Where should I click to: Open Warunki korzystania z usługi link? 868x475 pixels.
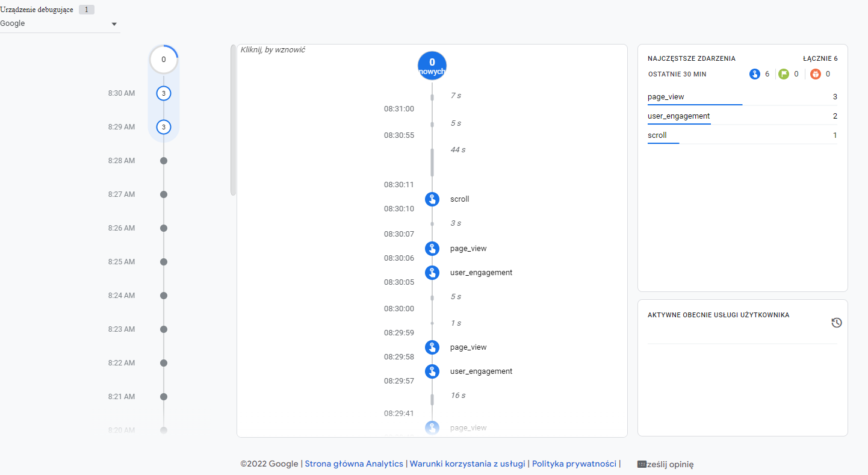(x=467, y=464)
